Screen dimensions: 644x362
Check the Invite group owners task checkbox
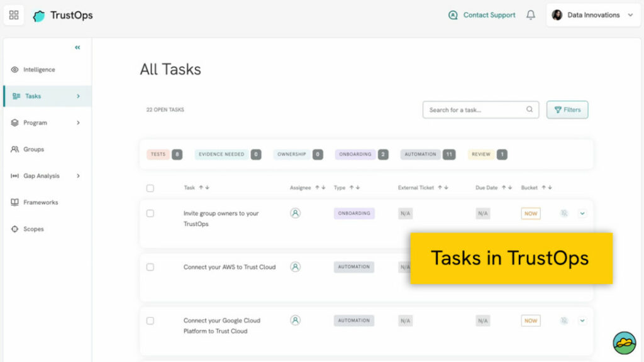(x=150, y=214)
